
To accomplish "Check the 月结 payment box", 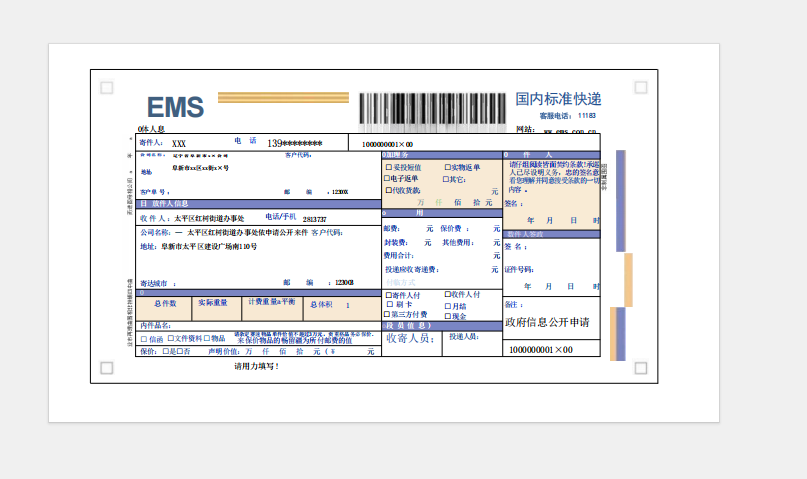I will [448, 306].
